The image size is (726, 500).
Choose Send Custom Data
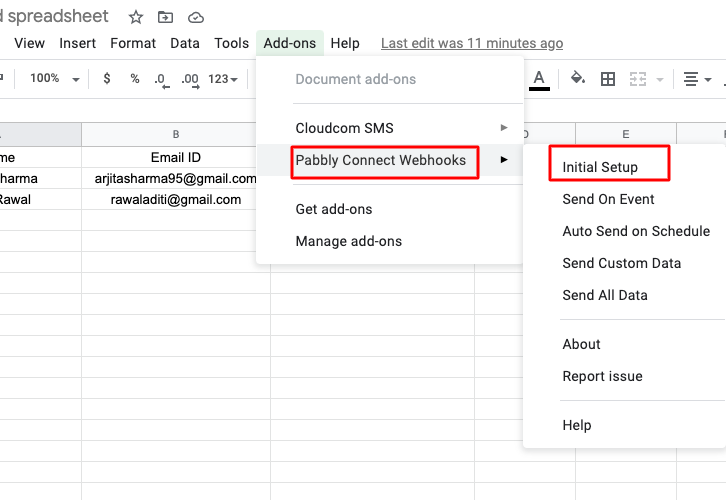coord(625,263)
